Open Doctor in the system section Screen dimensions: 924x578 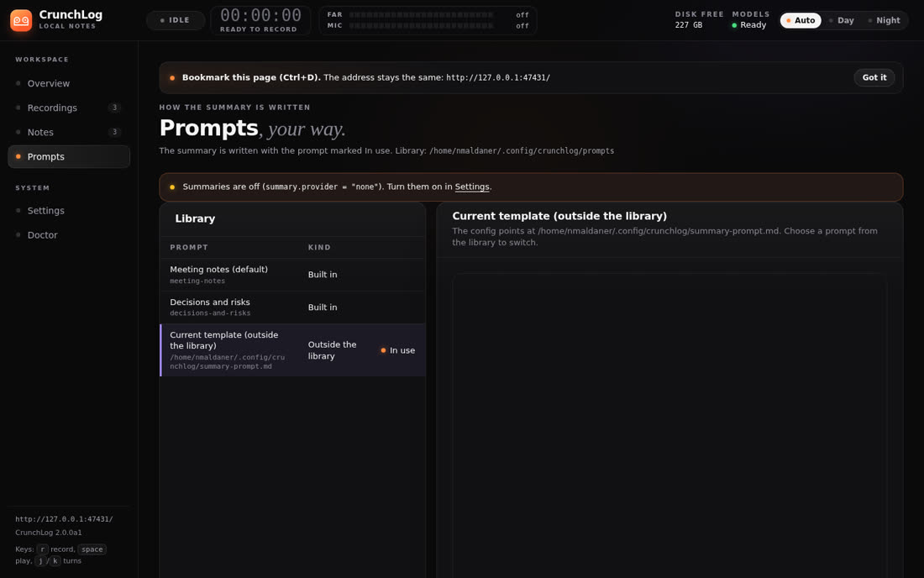(69, 235)
